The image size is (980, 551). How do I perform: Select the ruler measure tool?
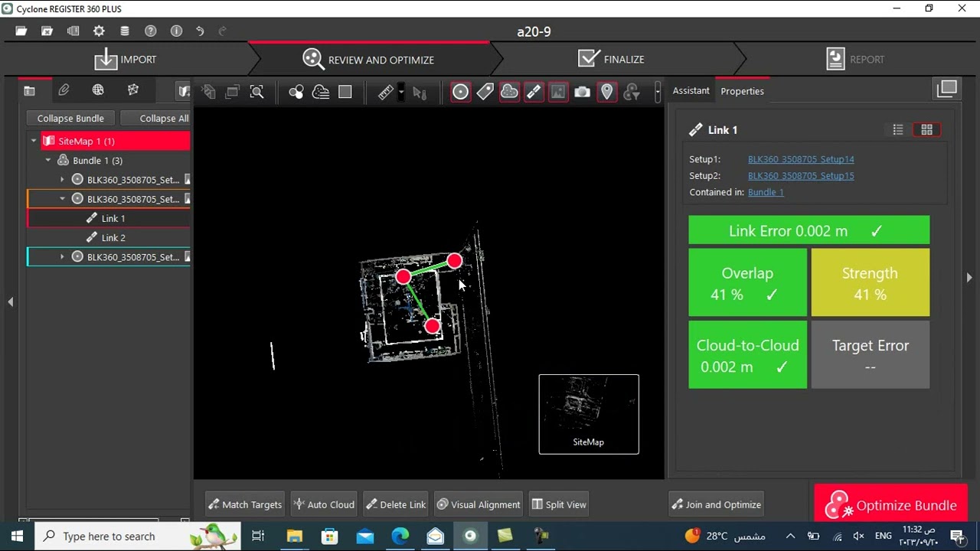(x=386, y=92)
